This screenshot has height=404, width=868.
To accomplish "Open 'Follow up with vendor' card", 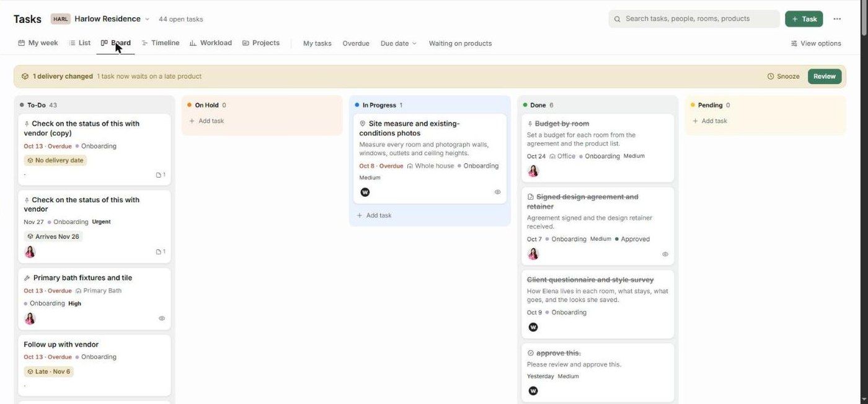I will point(94,366).
